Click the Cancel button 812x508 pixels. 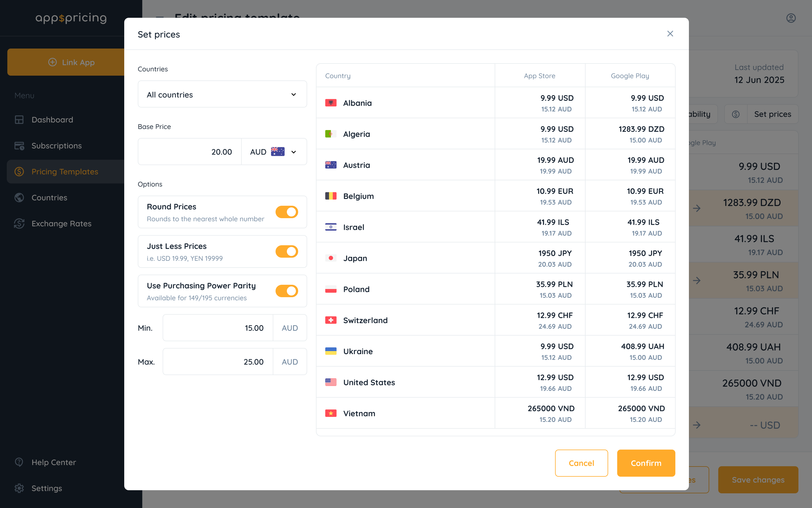click(581, 463)
